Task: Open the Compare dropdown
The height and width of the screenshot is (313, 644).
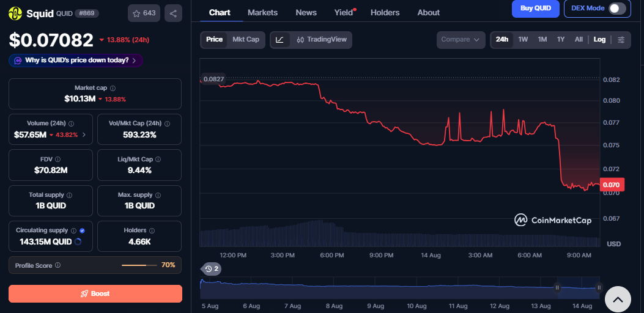Action: [x=461, y=40]
